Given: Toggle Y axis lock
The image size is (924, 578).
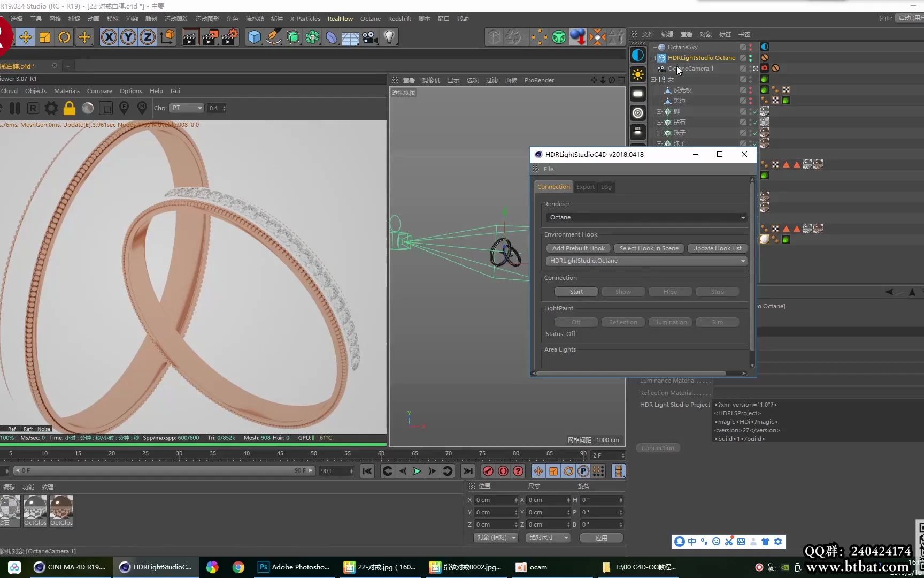Looking at the screenshot, I should coord(128,37).
